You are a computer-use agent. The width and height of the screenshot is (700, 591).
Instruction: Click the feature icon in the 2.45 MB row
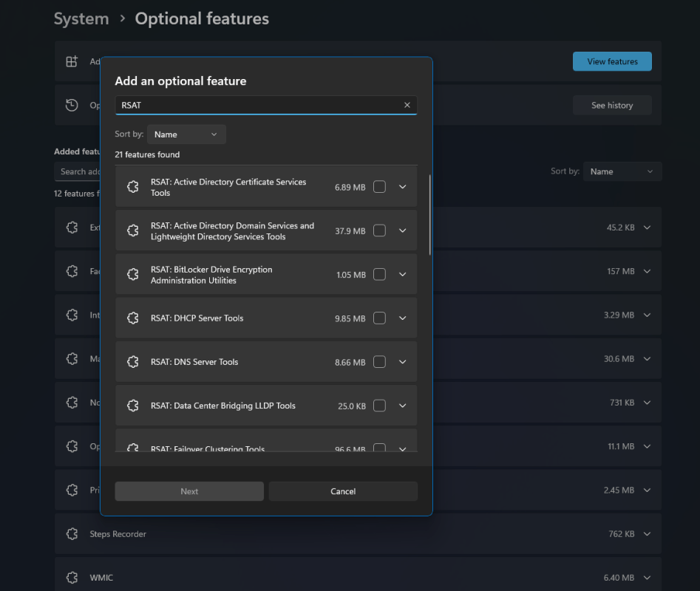(x=72, y=491)
